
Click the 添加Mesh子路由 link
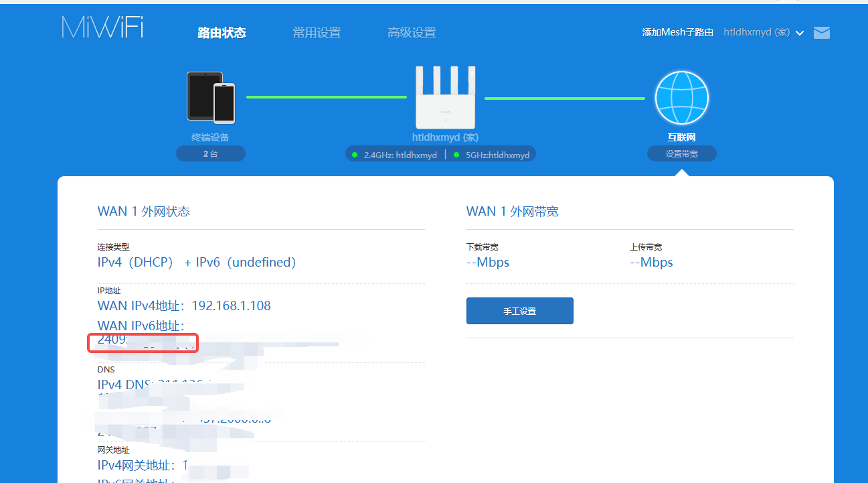coord(677,32)
